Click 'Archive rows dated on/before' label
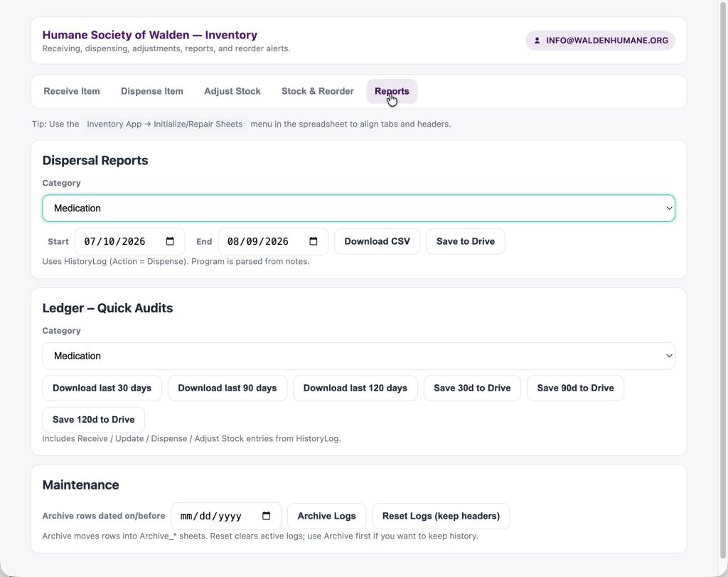The height and width of the screenshot is (577, 728). tap(104, 516)
